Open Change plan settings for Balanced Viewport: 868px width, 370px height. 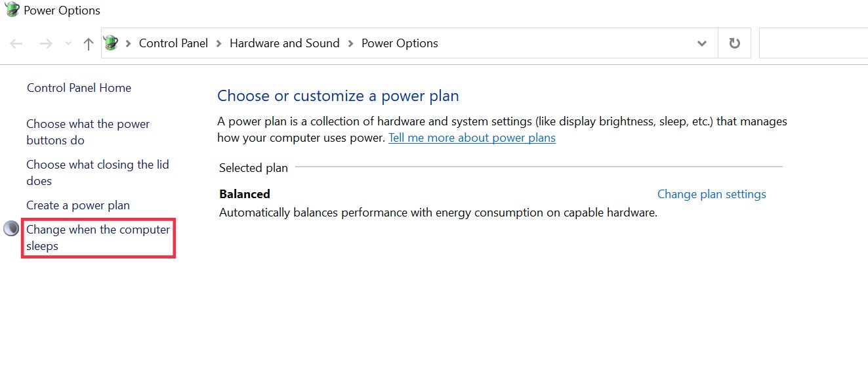pyautogui.click(x=711, y=194)
